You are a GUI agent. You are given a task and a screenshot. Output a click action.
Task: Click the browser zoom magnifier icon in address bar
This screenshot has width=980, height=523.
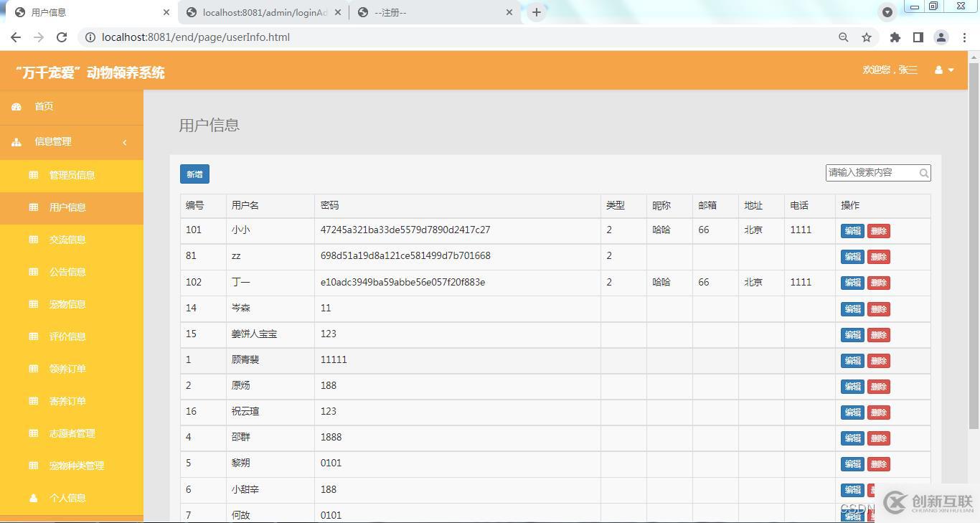[844, 37]
